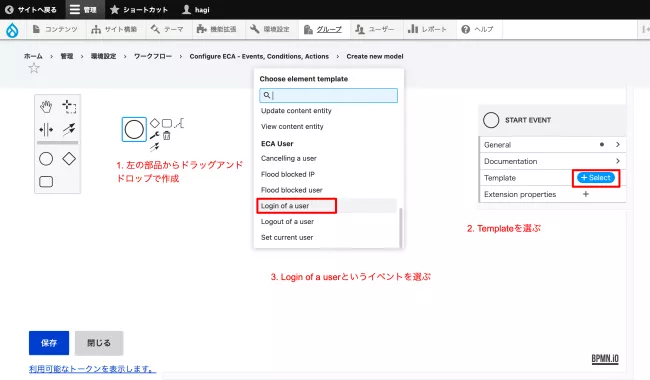Click connect arrows icon in context pad
Viewport: 650px width, 380px height.
point(155,147)
